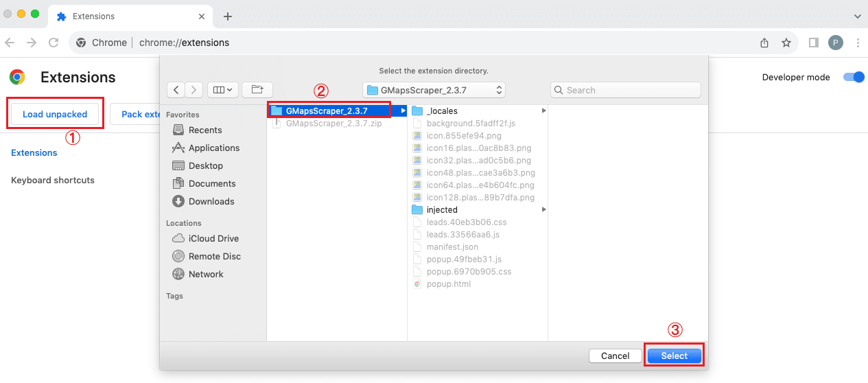
Task: Select the GMapsScraper_2.3.7 folder
Action: pyautogui.click(x=336, y=111)
